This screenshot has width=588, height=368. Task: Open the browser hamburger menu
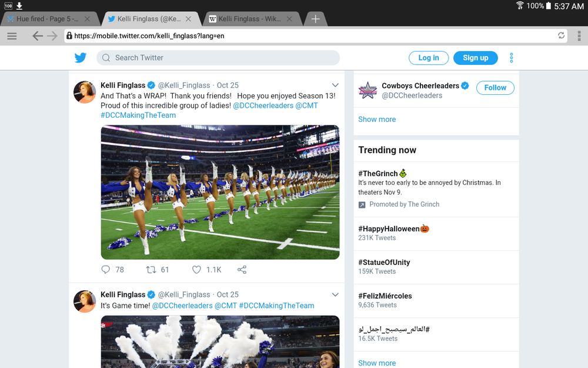coord(12,36)
